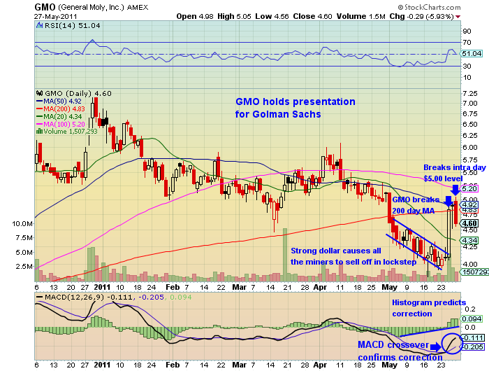Image resolution: width=489 pixels, height=371 pixels.
Task: Click the 70 overbought level on RSI axis
Action: coord(467,42)
